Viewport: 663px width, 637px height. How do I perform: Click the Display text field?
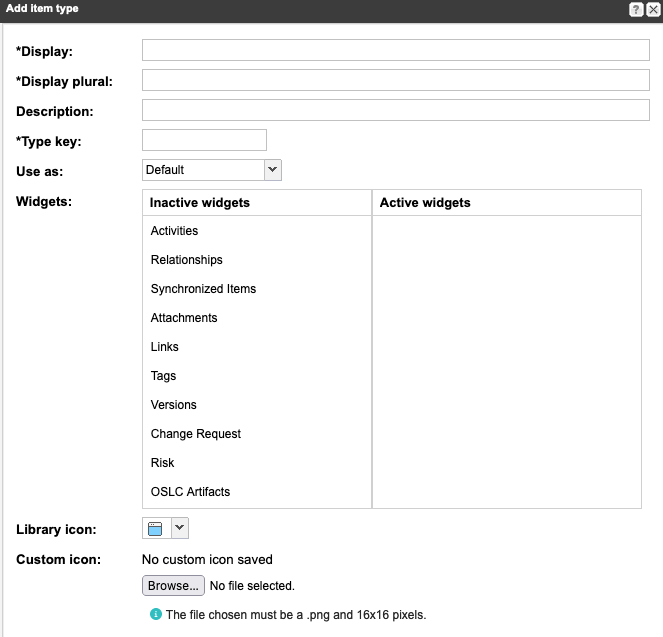pyautogui.click(x=395, y=51)
